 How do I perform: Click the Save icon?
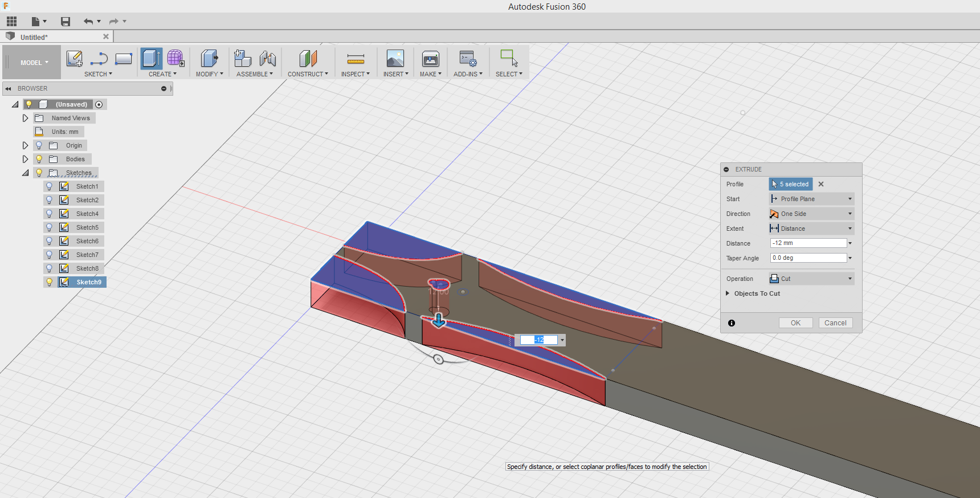coord(66,22)
